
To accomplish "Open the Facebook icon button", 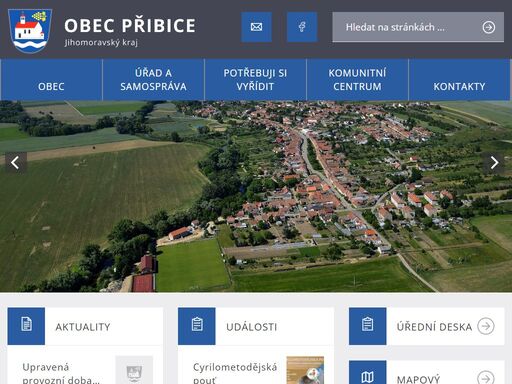I will point(302,27).
